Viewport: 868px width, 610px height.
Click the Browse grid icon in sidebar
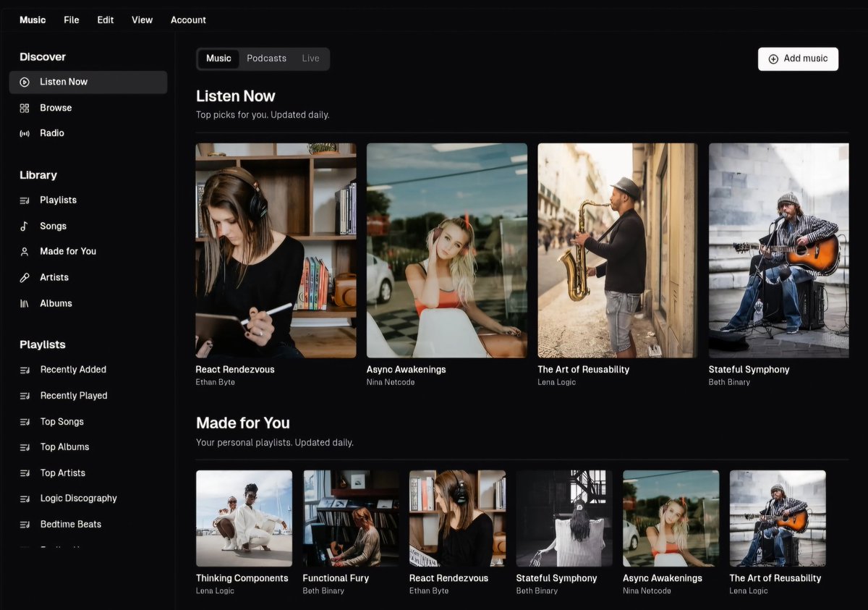[25, 108]
